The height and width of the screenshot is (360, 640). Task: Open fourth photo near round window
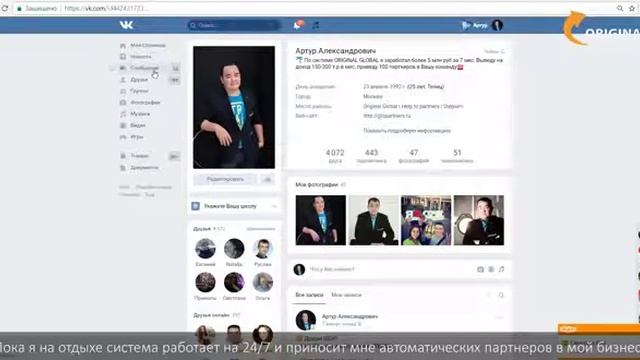pos(479,220)
